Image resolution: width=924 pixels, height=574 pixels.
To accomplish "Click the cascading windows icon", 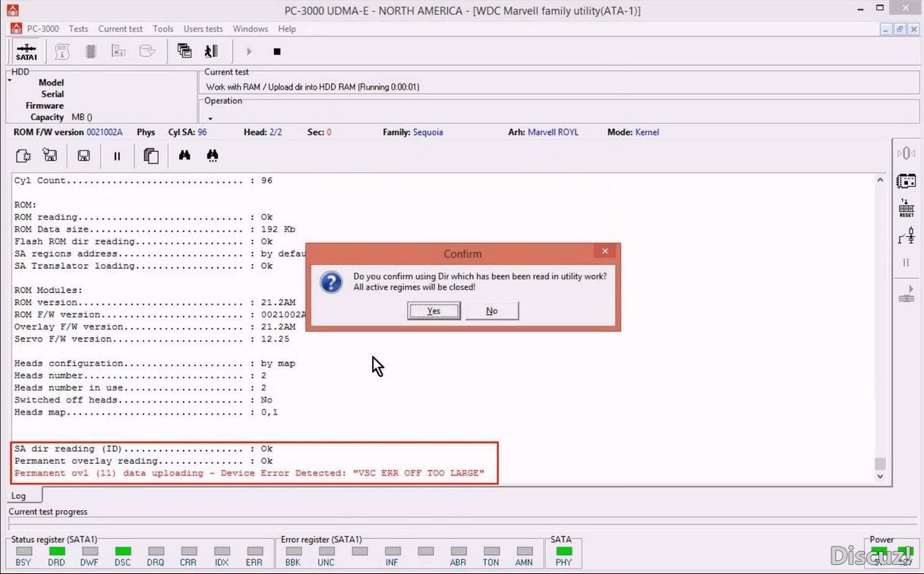I will 184,51.
